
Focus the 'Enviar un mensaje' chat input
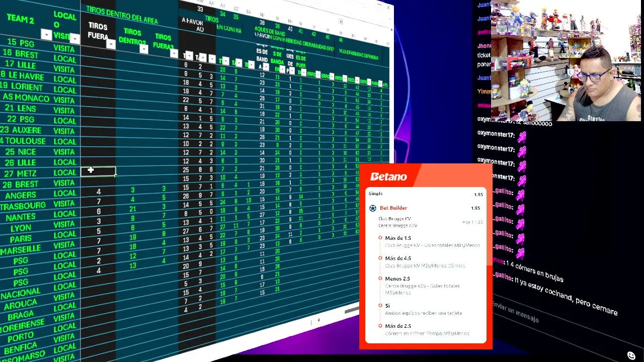pyautogui.click(x=516, y=312)
